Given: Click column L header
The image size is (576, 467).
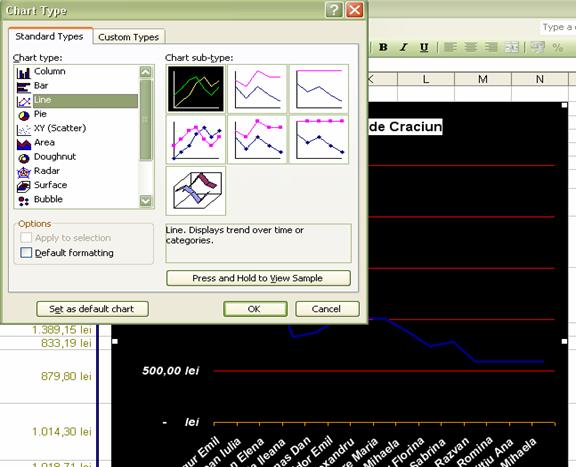Looking at the screenshot, I should (x=425, y=79).
